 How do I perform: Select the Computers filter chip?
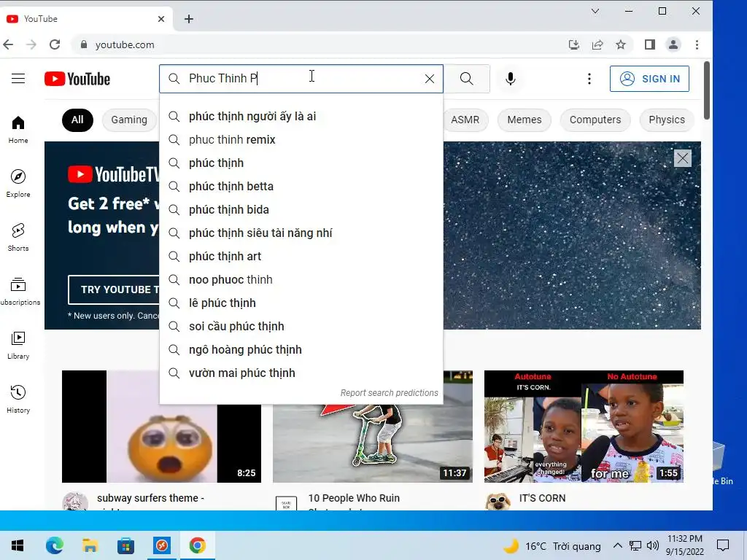(595, 120)
